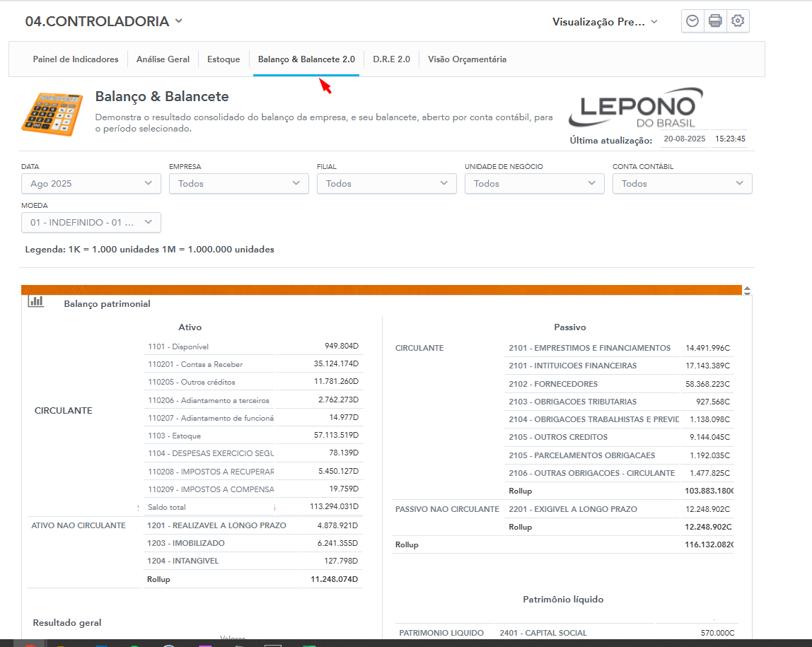
Task: Open the EMPRESA filter dropdown
Action: click(238, 183)
